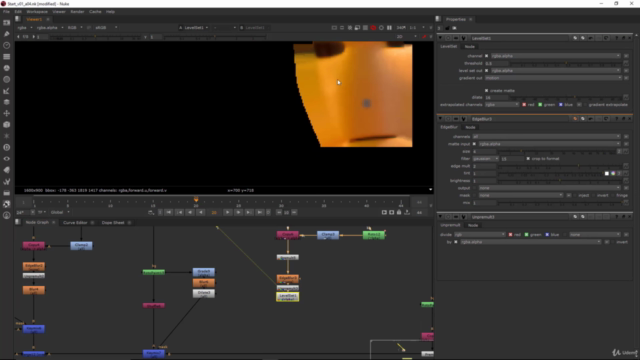The width and height of the screenshot is (640, 360).
Task: Open the Color nodes toolbar icon
Action: coord(7,68)
